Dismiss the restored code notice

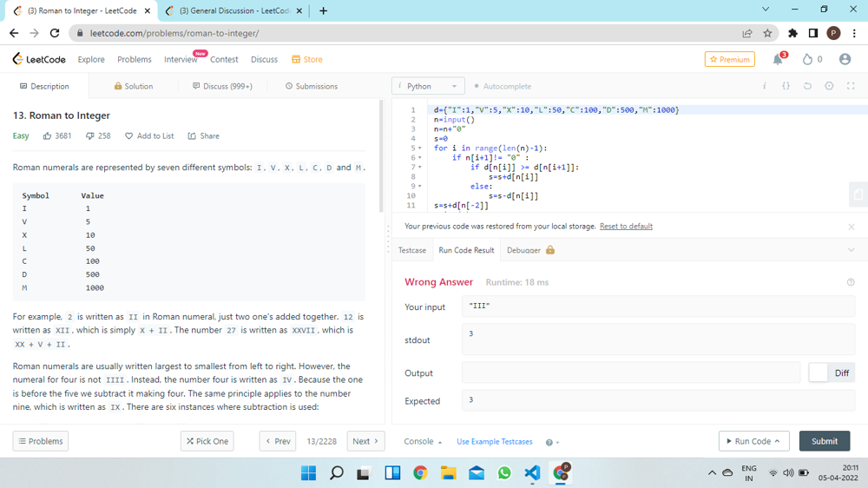coord(852,227)
